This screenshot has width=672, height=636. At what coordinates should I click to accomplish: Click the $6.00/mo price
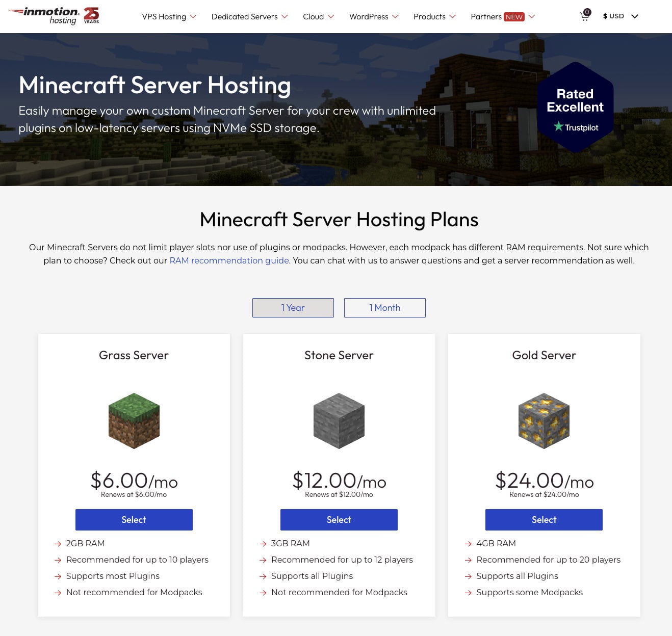point(134,481)
